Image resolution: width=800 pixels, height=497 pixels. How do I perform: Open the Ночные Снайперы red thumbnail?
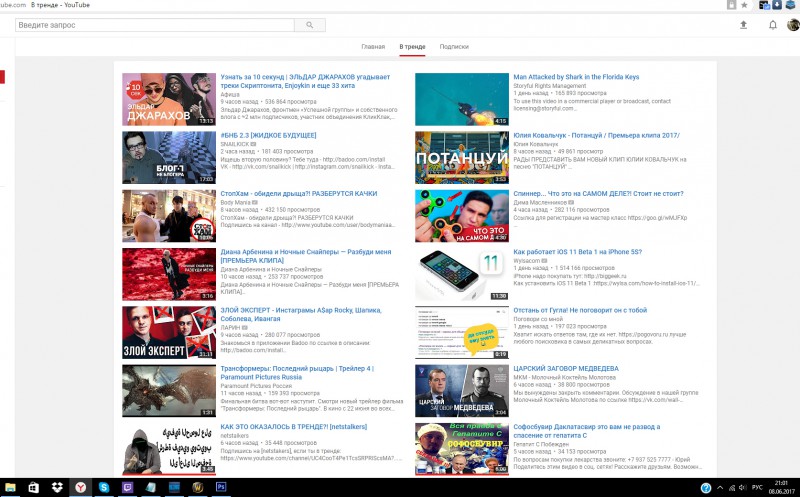tap(169, 274)
